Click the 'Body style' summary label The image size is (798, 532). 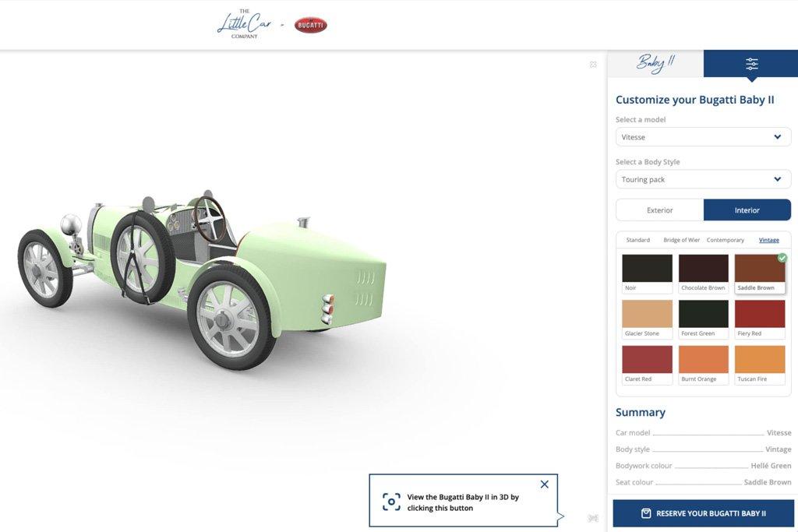pyautogui.click(x=633, y=449)
